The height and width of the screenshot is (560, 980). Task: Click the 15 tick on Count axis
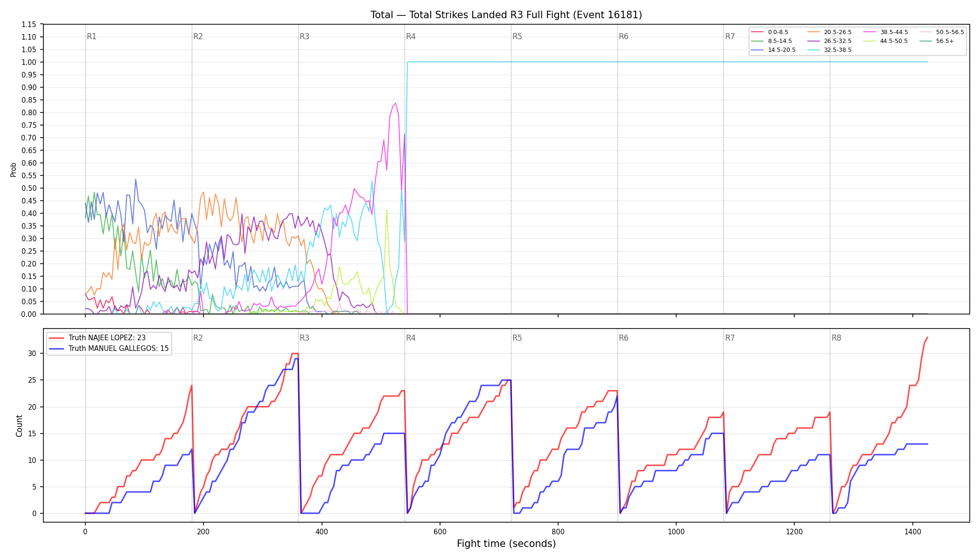(x=32, y=434)
